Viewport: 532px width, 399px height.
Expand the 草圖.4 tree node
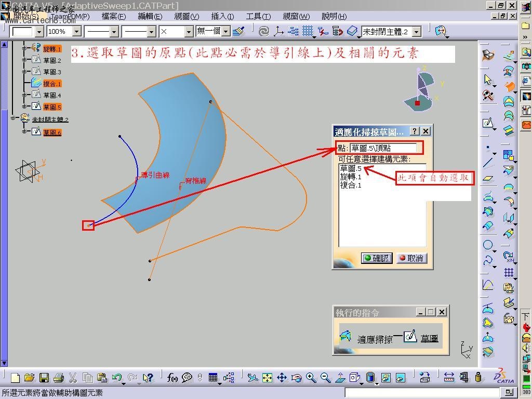(x=24, y=95)
